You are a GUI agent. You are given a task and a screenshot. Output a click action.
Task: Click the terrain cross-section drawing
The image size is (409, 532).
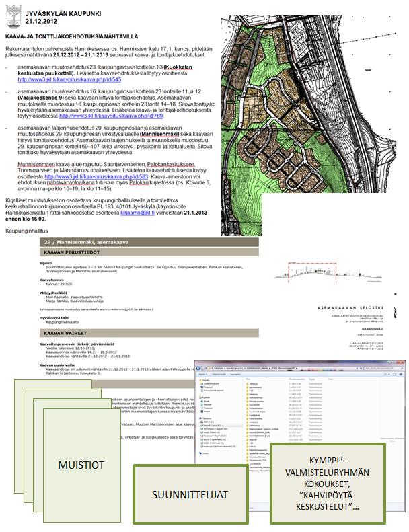tap(328, 272)
